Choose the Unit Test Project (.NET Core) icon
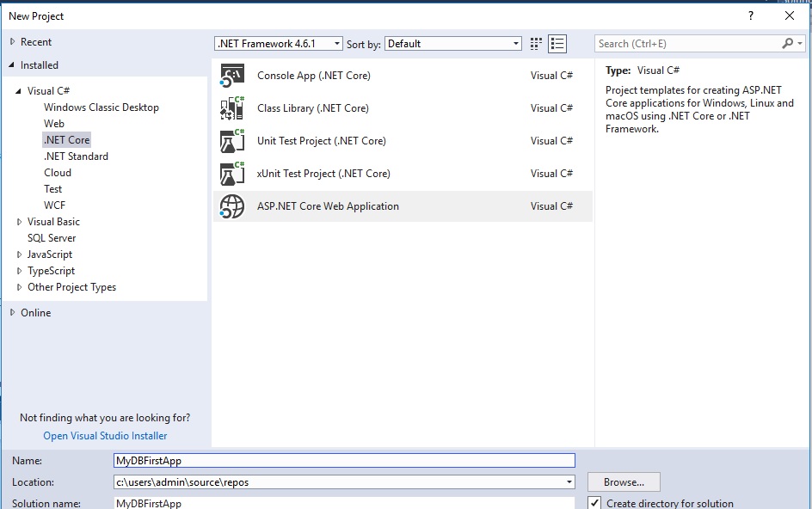812x509 pixels. pos(232,140)
